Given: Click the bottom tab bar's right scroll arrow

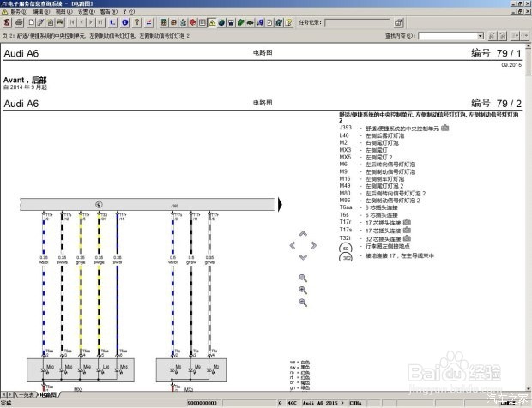Looking at the screenshot, I should (x=10, y=394).
